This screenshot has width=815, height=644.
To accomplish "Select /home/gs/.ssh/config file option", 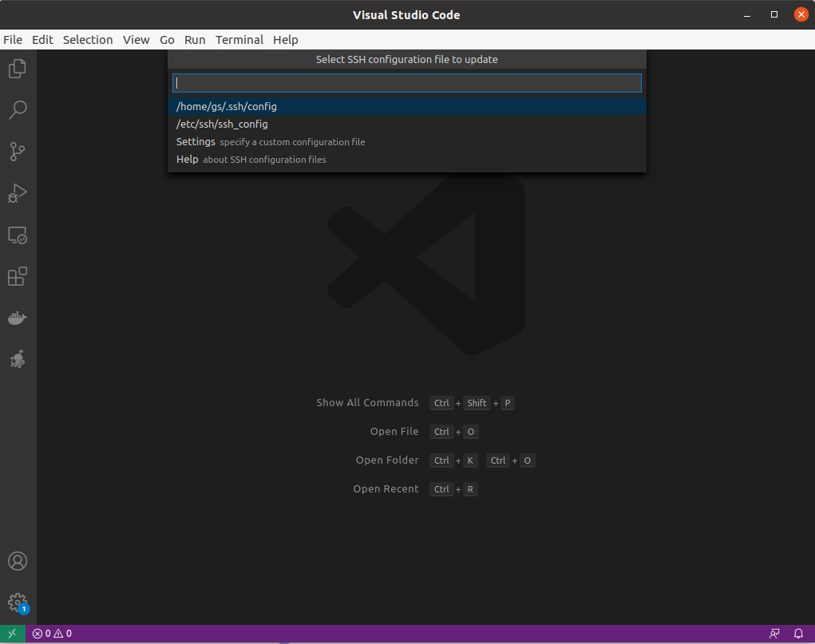I will pos(407,107).
